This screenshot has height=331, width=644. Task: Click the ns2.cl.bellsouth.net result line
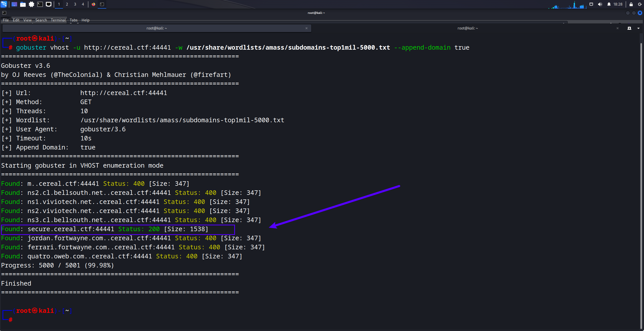131,193
